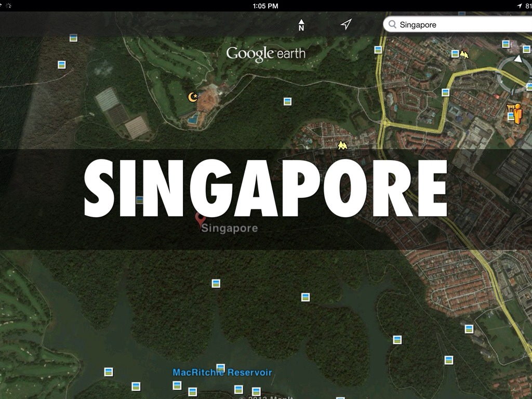Viewport: 532px width, 399px height.
Task: Open photo icon right of the mosque
Action: tap(287, 101)
